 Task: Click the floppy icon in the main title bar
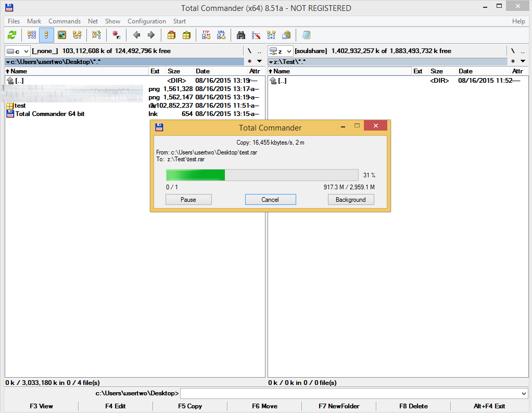click(9, 7)
